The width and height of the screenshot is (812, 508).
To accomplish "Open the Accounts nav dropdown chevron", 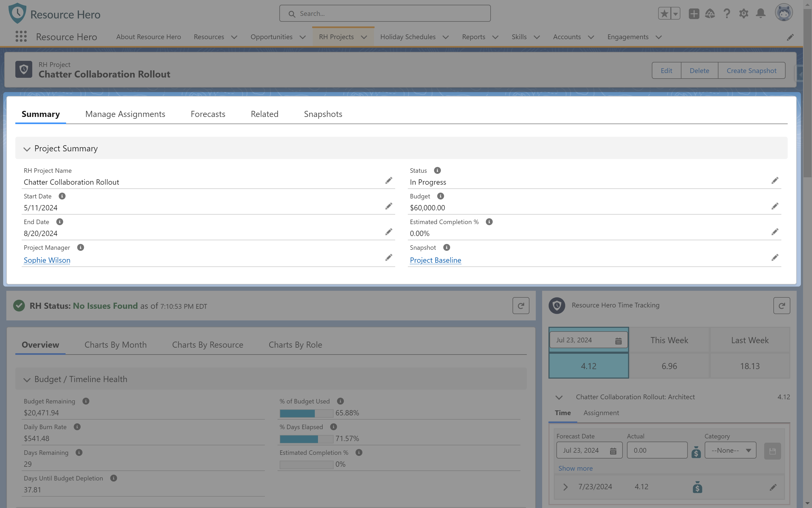I will coord(591,37).
